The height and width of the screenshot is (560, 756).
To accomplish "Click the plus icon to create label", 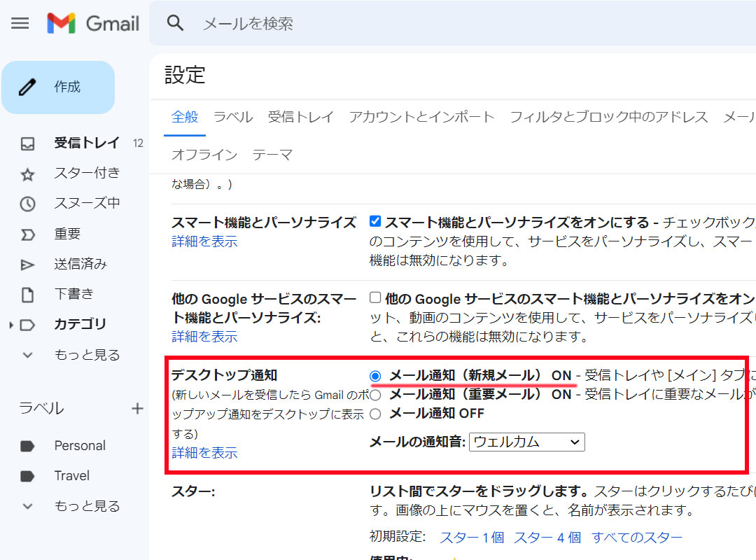I will coord(137,409).
